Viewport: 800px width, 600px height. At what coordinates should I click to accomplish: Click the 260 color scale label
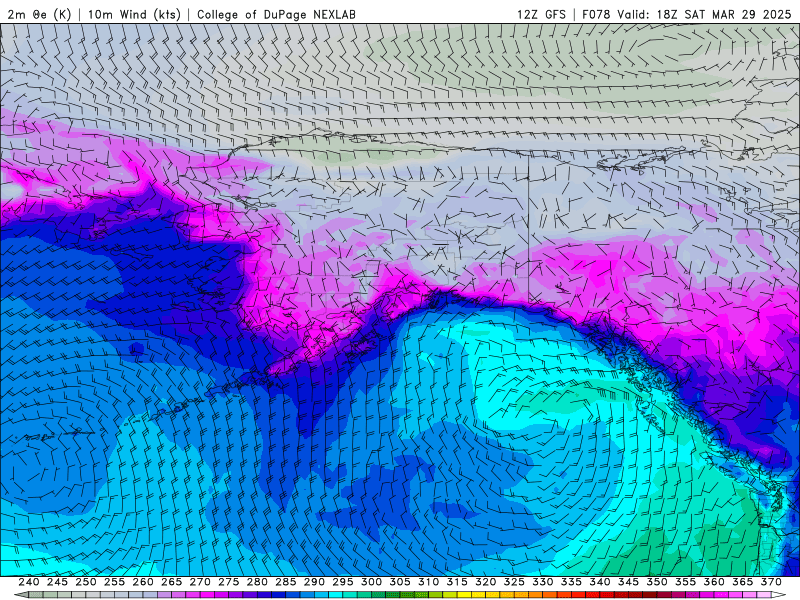(x=143, y=582)
